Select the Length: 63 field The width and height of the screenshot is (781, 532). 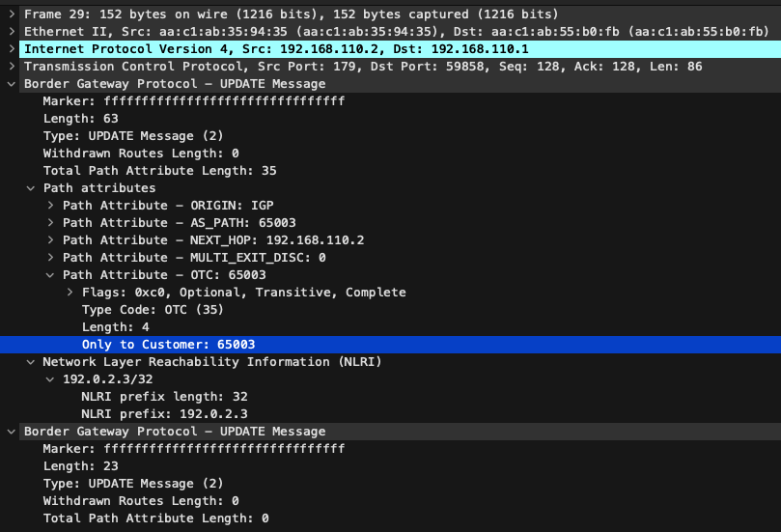(81, 119)
